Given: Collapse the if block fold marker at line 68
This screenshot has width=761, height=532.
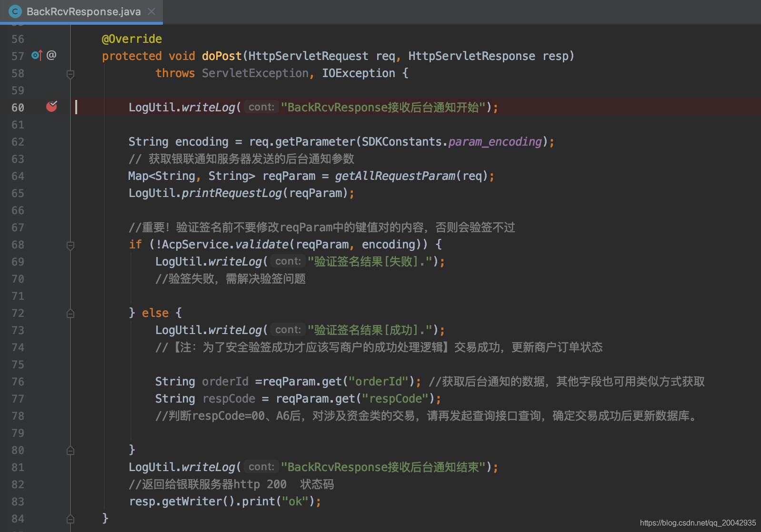Looking at the screenshot, I should point(70,245).
